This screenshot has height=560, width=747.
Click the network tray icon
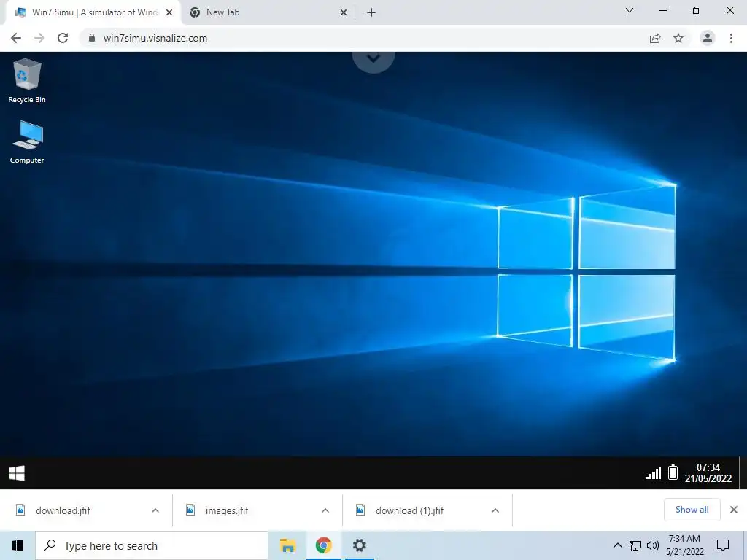(x=635, y=545)
